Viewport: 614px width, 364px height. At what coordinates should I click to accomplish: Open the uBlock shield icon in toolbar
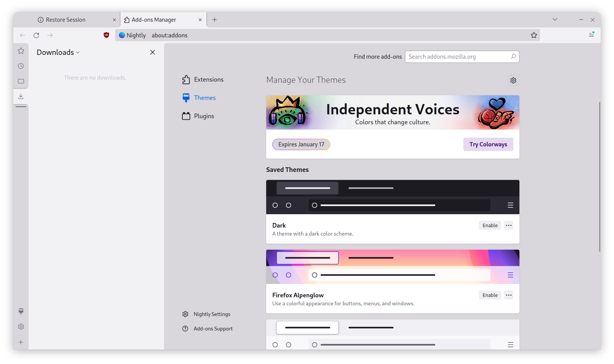pos(106,35)
